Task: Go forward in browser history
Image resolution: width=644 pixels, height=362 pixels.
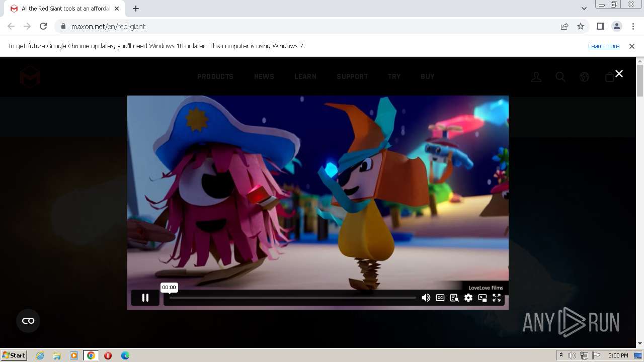Action: click(27, 26)
